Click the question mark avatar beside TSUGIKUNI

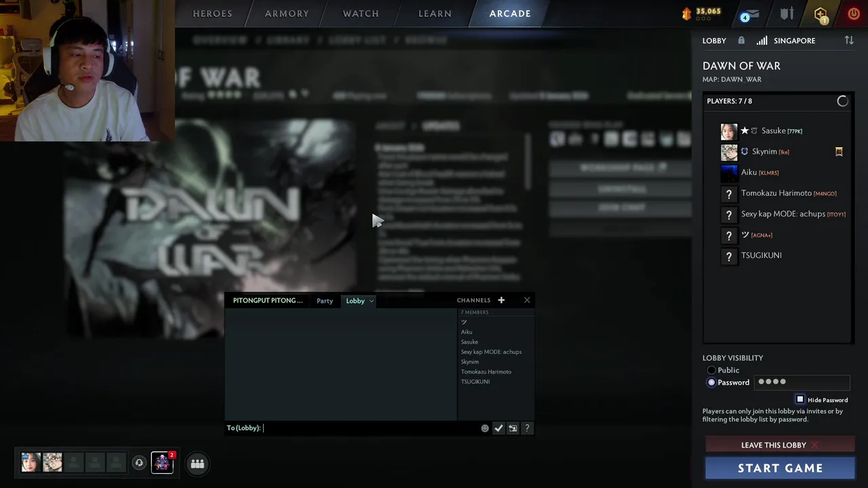[x=729, y=256]
